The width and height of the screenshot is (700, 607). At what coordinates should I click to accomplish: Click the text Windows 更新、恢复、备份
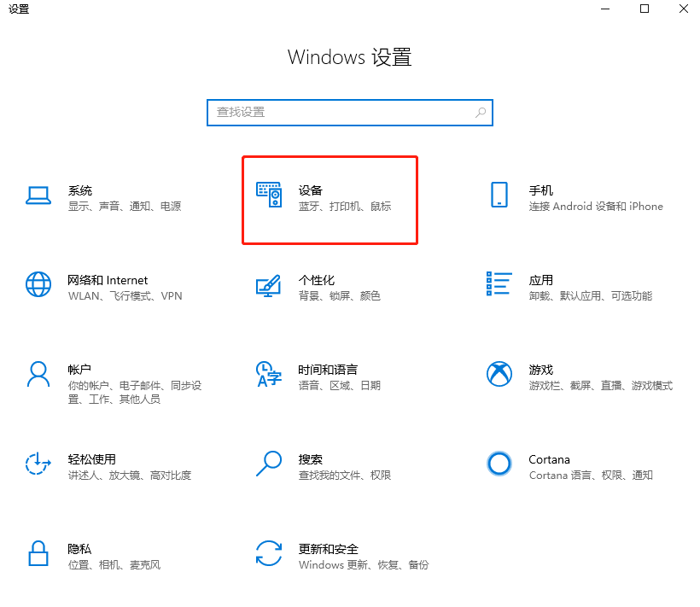[364, 565]
